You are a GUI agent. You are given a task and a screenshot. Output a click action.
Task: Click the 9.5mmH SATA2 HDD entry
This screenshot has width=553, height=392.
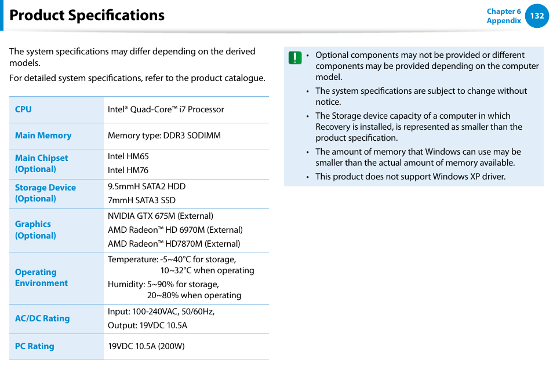click(146, 186)
